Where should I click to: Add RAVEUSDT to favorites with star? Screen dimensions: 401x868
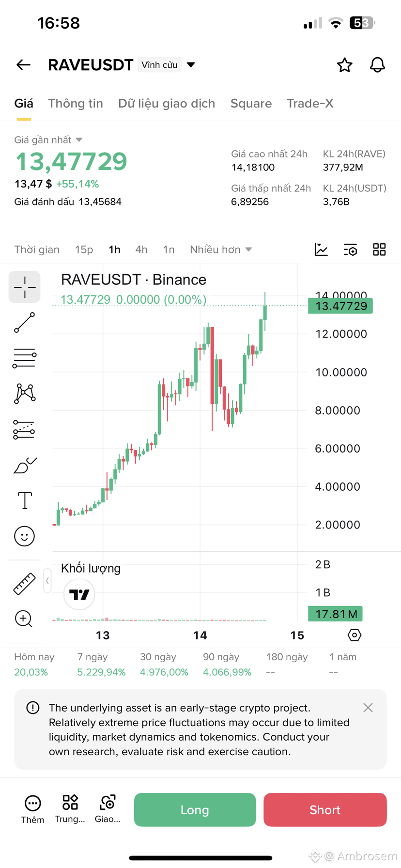[x=345, y=65]
